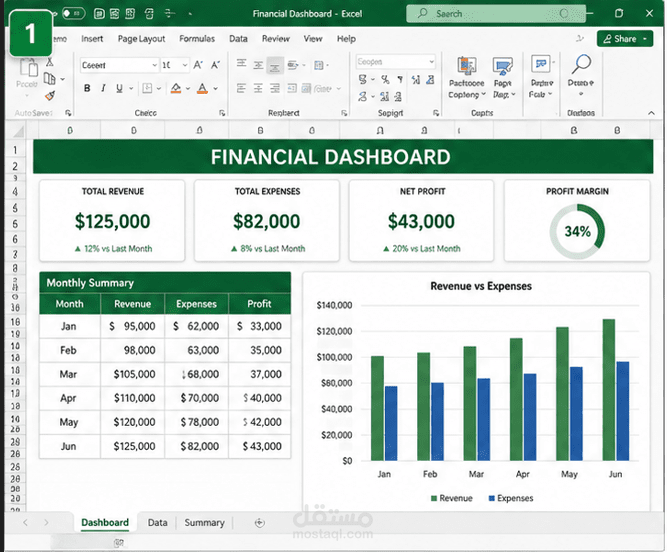
Task: Open the font color dropdown arrow
Action: coord(215,88)
